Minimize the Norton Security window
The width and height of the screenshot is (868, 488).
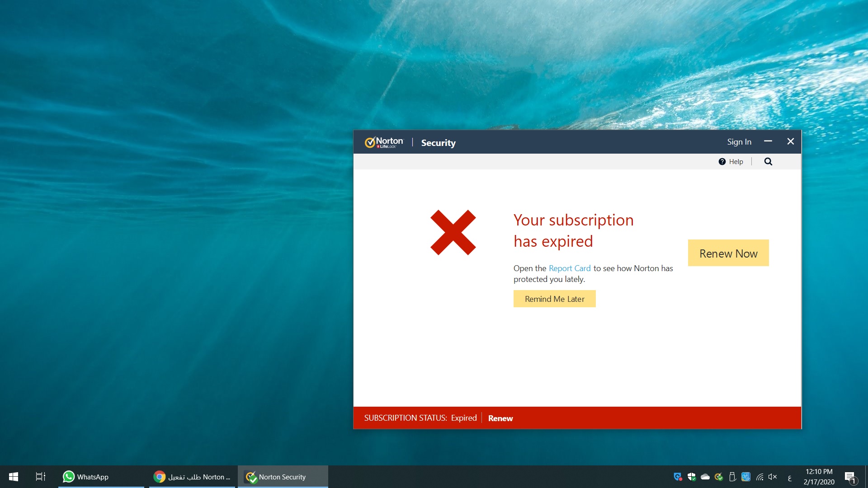coord(768,141)
